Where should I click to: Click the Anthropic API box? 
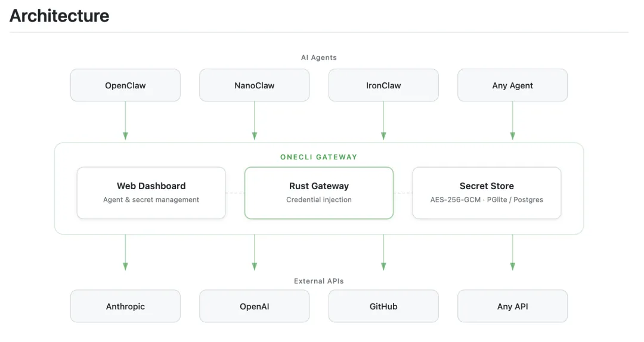(x=125, y=306)
